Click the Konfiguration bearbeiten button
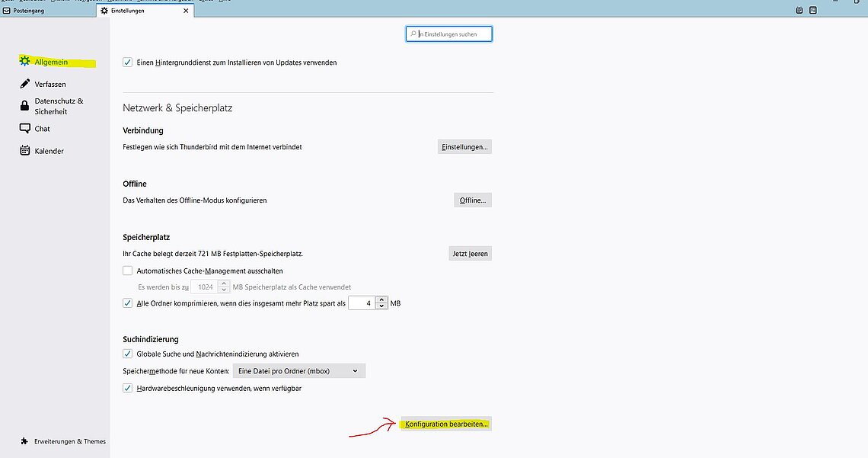This screenshot has height=458, width=868. click(446, 424)
